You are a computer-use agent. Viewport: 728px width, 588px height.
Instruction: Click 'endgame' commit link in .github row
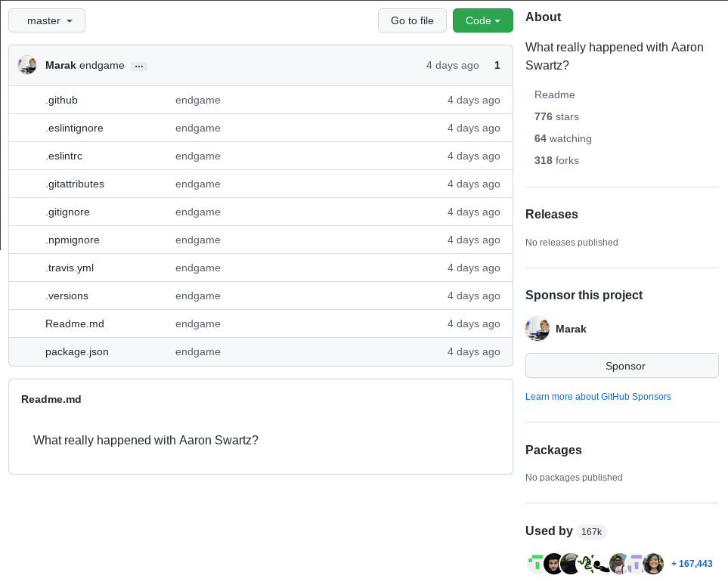[198, 101]
